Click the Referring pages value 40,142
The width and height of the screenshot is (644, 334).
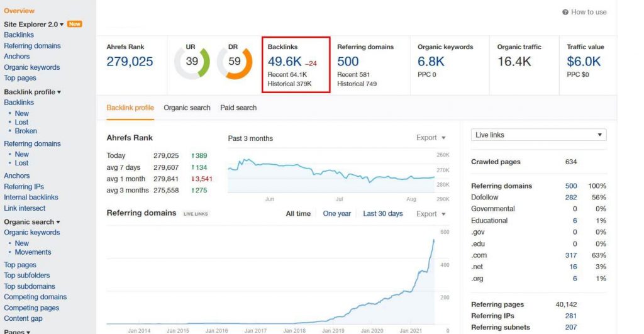[566, 304]
